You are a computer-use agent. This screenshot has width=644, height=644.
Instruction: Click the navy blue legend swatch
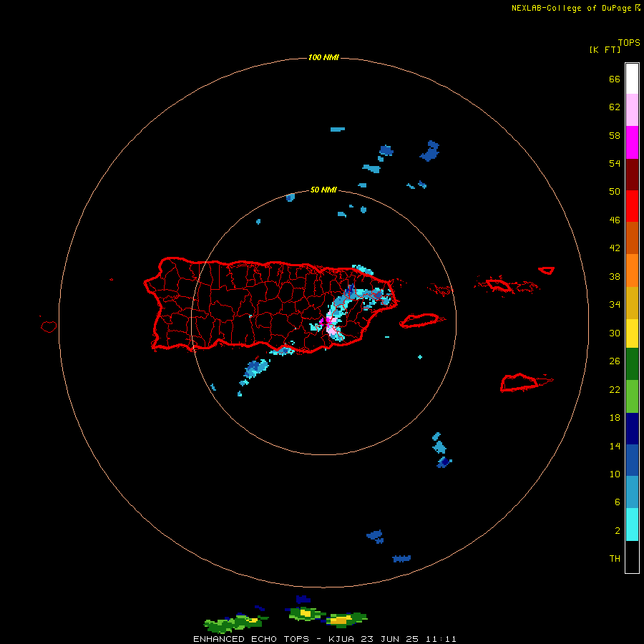pyautogui.click(x=632, y=429)
